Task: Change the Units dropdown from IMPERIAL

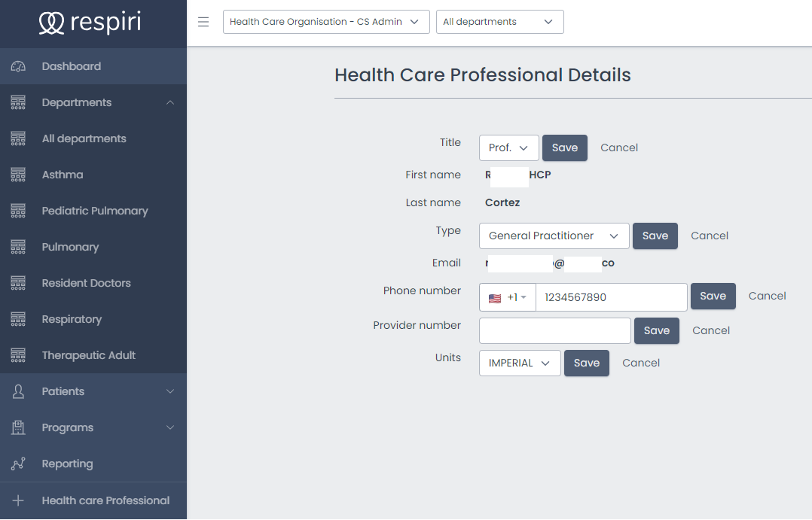Action: [x=520, y=363]
